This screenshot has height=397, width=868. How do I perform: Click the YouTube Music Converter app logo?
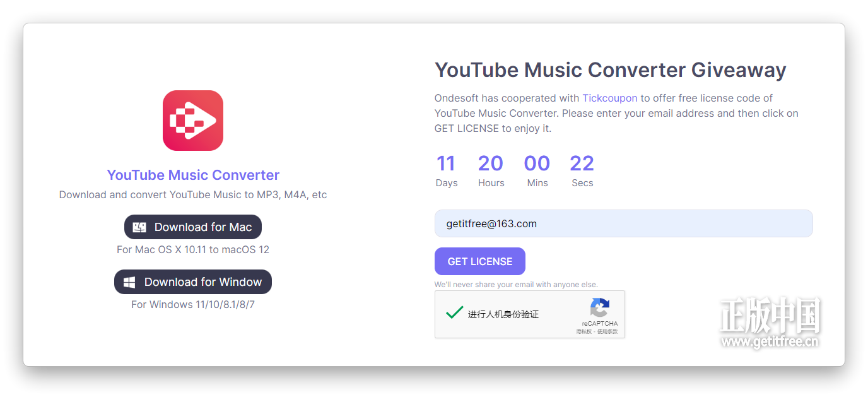pyautogui.click(x=193, y=121)
